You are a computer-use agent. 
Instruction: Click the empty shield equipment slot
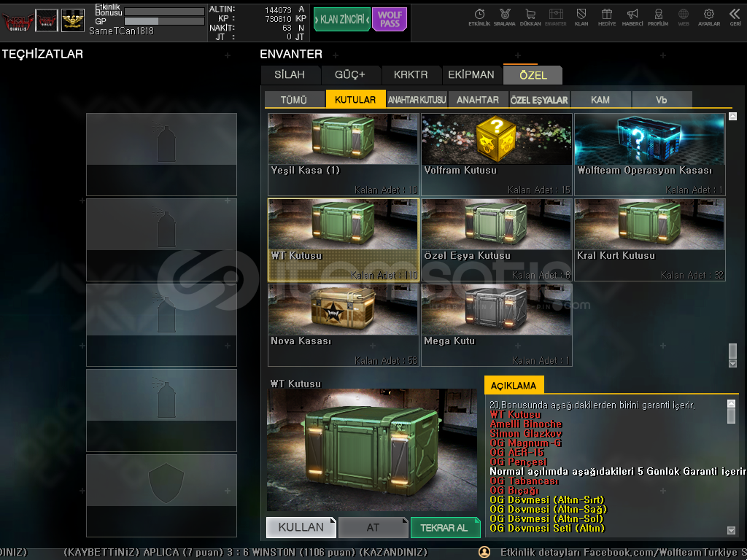pyautogui.click(x=161, y=495)
